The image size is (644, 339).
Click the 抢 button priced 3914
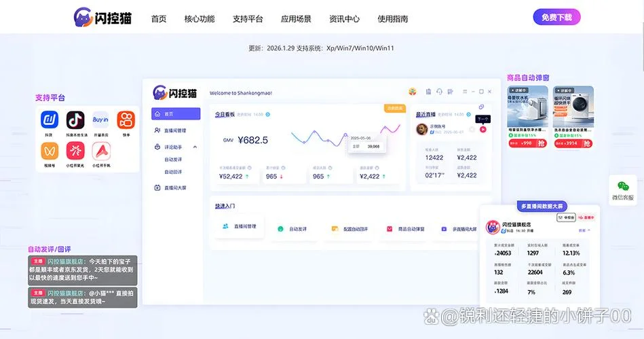point(586,143)
